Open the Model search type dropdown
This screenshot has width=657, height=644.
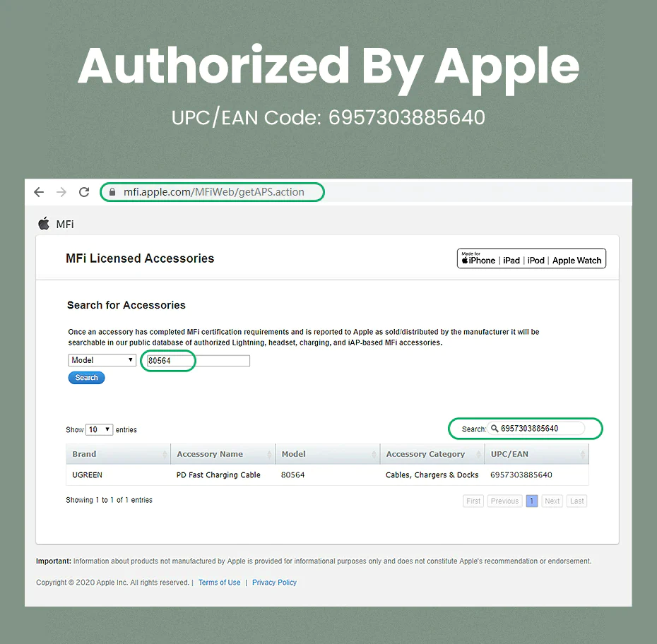[x=102, y=360]
